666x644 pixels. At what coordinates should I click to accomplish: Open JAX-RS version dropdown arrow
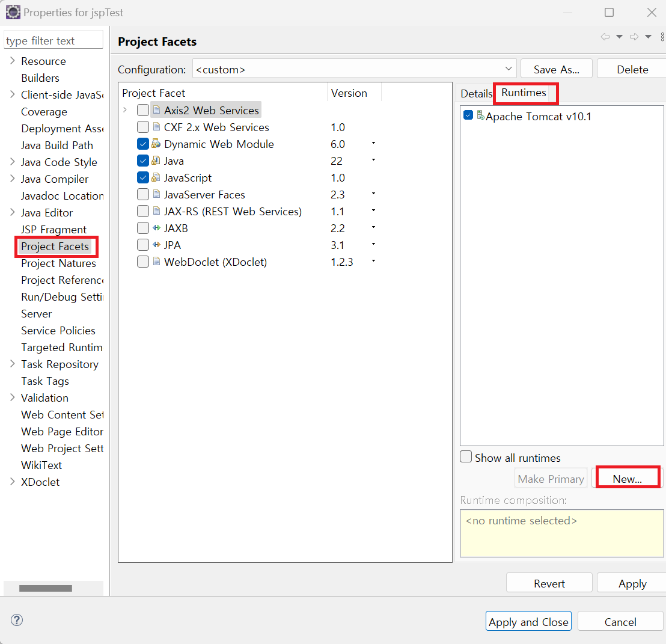point(373,210)
